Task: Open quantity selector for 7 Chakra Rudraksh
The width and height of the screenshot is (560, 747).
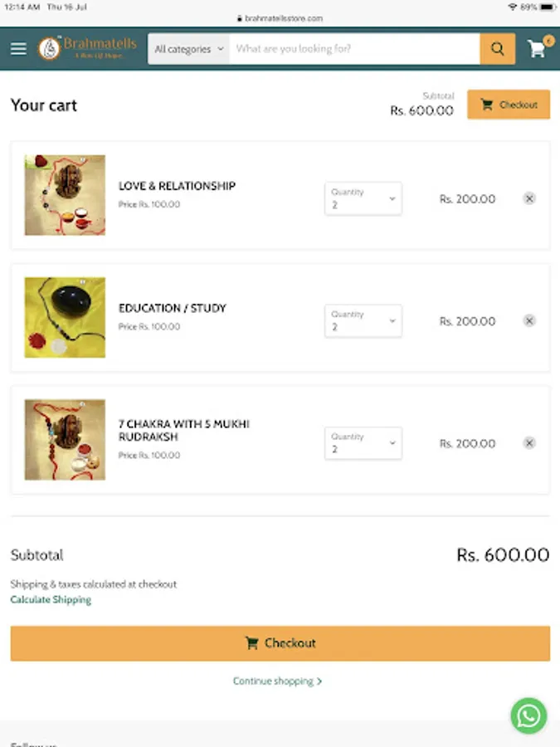Action: point(363,443)
